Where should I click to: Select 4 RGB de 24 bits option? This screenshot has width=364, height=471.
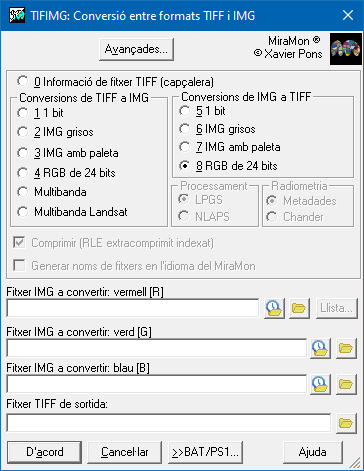click(x=66, y=173)
